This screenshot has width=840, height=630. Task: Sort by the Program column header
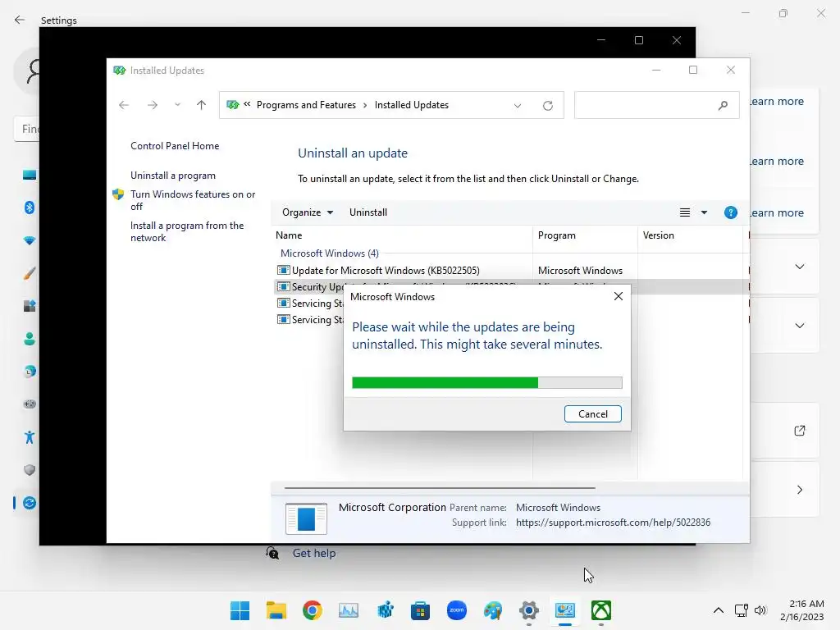(x=584, y=235)
